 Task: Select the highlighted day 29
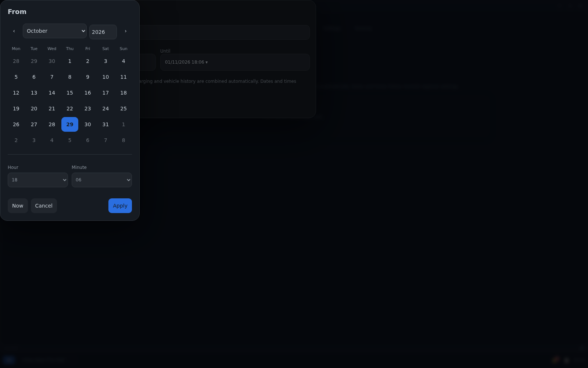(x=70, y=124)
